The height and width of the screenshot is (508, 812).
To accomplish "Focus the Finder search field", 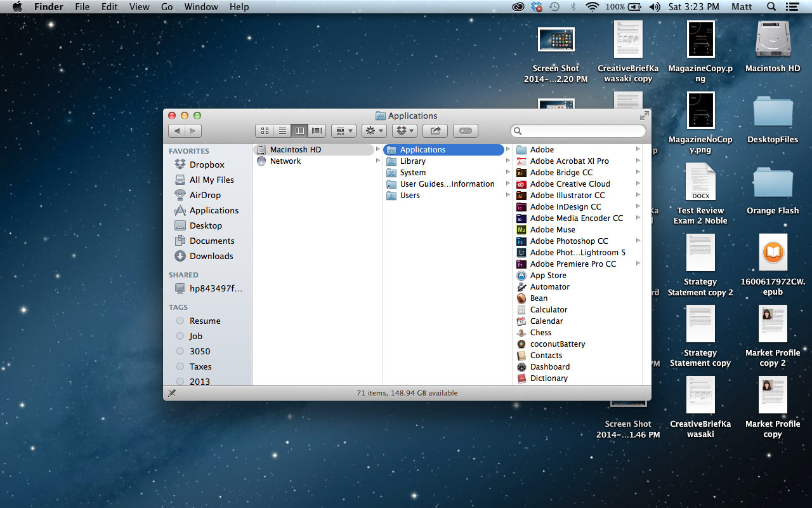I will [578, 131].
